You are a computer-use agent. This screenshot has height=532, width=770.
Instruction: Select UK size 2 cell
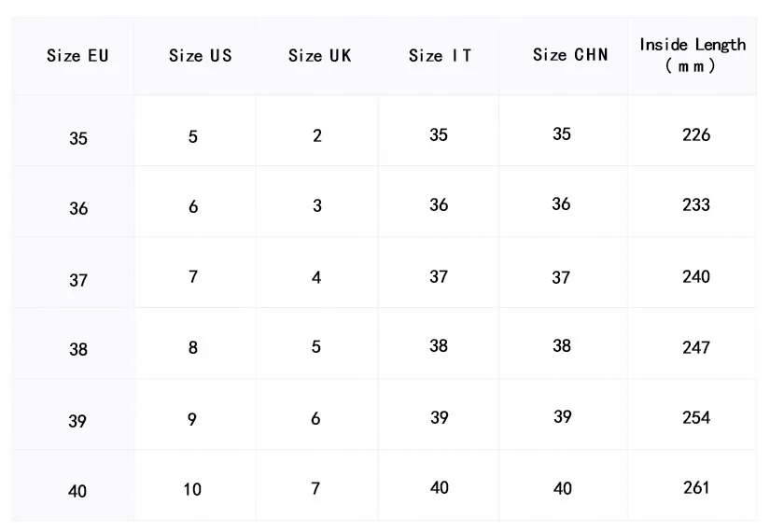317,136
